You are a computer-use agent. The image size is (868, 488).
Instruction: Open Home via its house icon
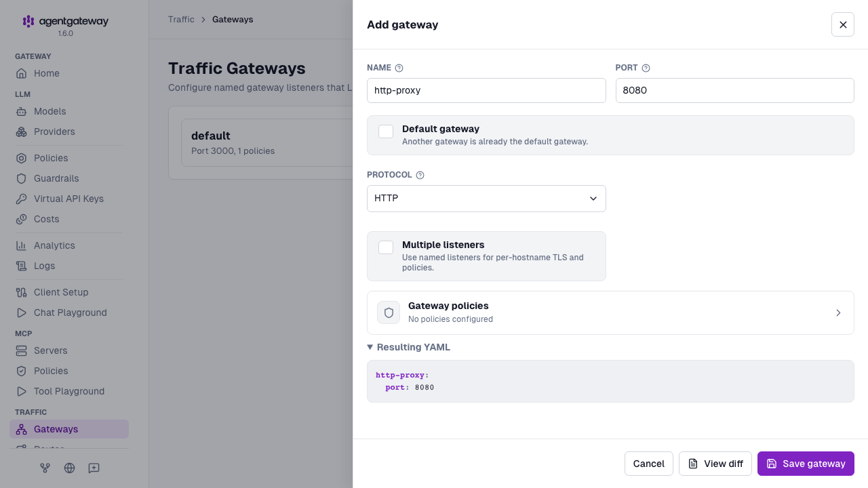pyautogui.click(x=22, y=73)
